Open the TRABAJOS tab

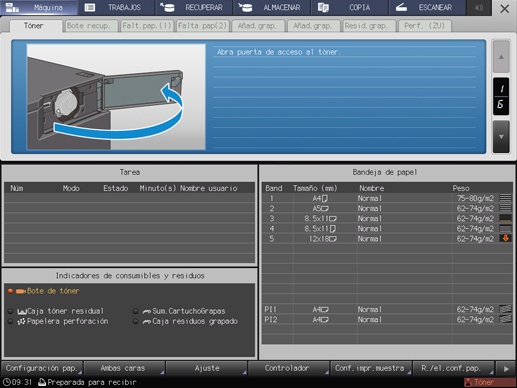click(116, 8)
